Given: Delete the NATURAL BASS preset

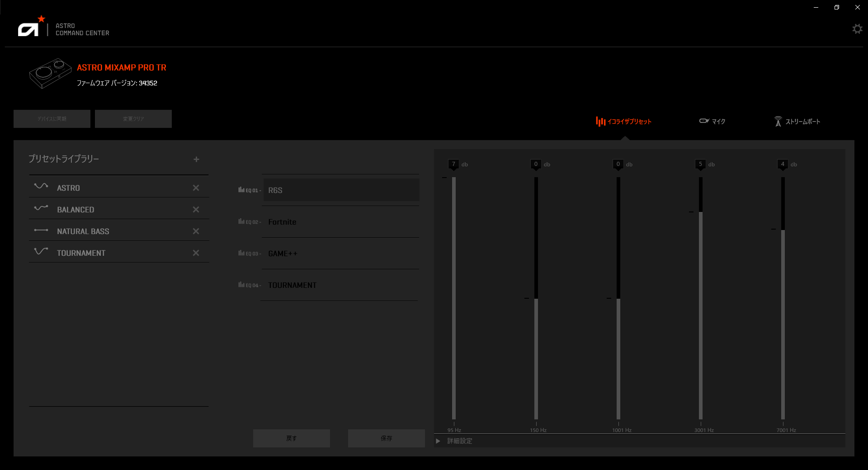Looking at the screenshot, I should (x=196, y=231).
